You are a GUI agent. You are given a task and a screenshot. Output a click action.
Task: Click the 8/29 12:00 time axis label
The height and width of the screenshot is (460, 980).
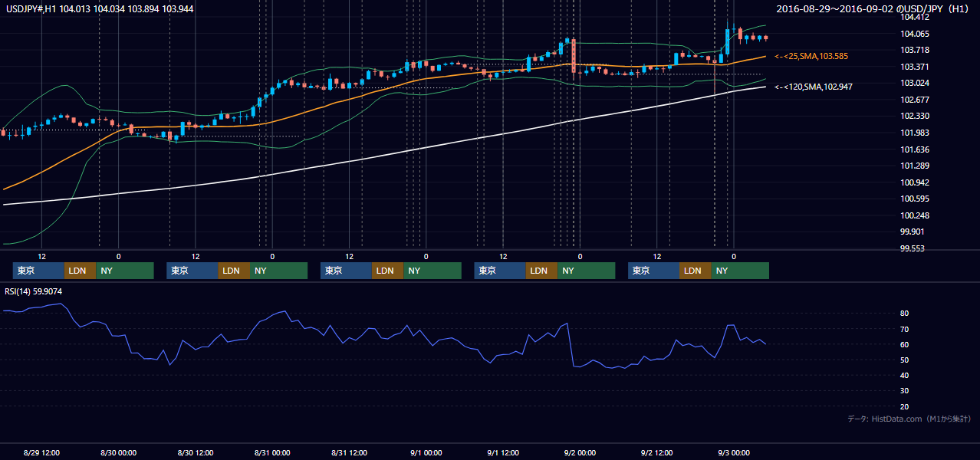click(41, 452)
